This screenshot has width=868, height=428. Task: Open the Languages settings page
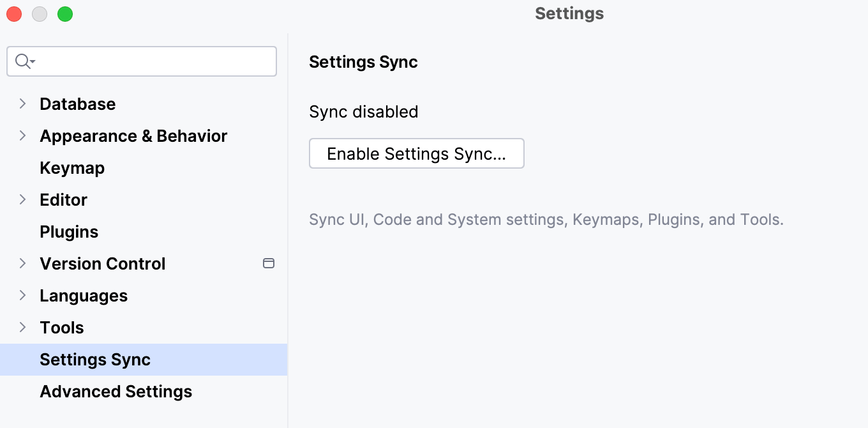(x=83, y=295)
